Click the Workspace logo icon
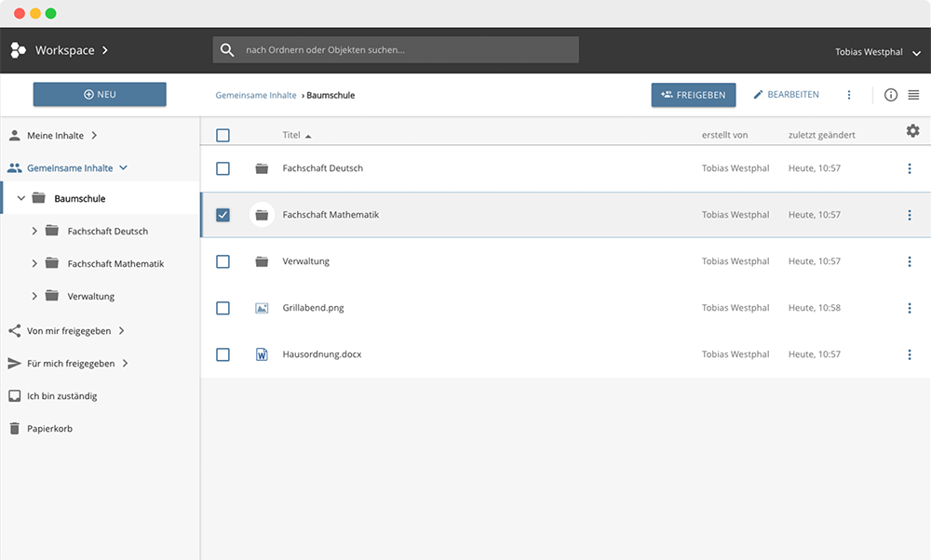The height and width of the screenshot is (560, 931). tap(18, 50)
